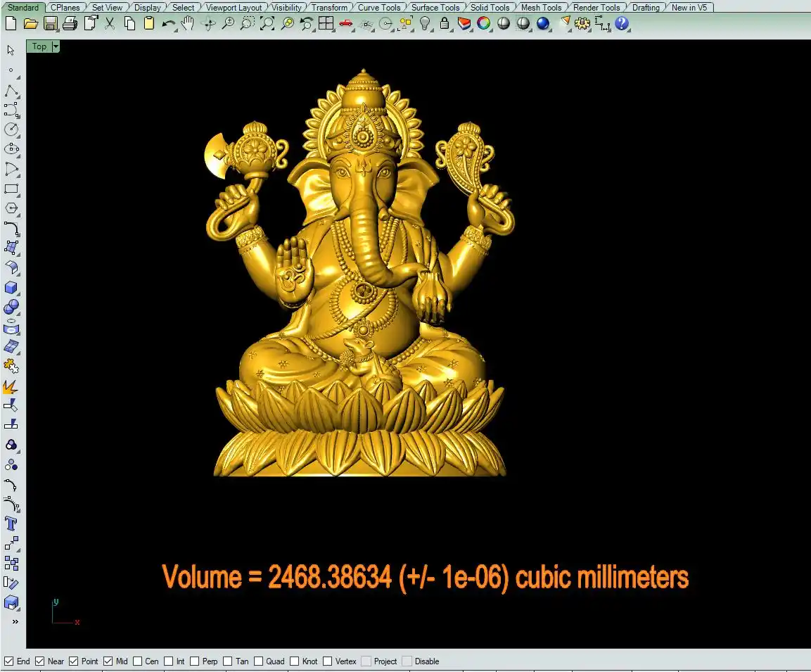Image resolution: width=811 pixels, height=672 pixels.
Task: Click the Undo arrow icon
Action: click(x=168, y=23)
